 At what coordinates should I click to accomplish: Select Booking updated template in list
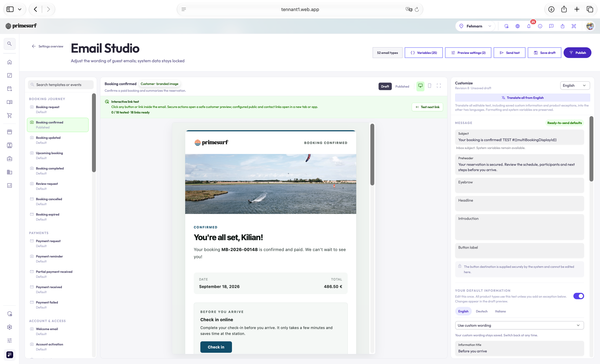58,140
